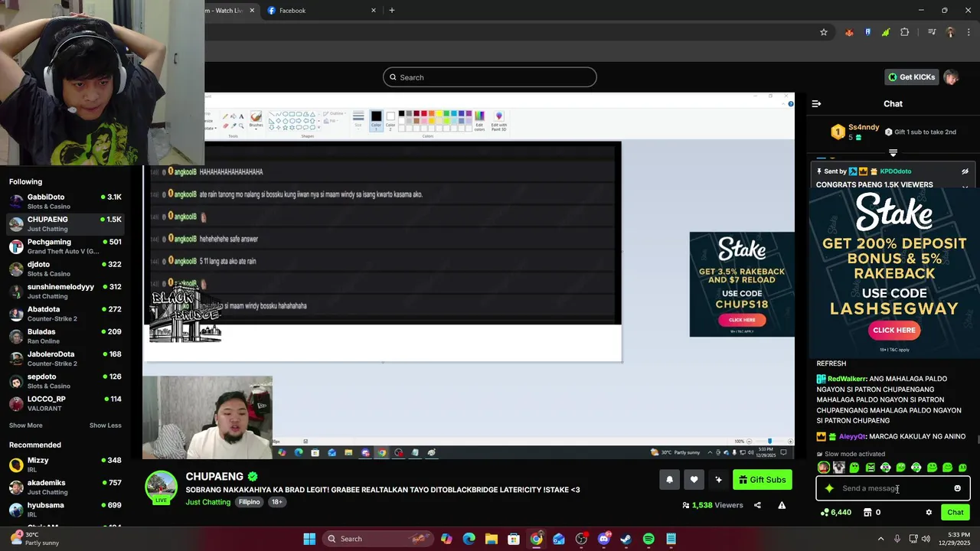Open Pechgaming channel in sidebar
The image size is (980, 551).
pos(65,246)
